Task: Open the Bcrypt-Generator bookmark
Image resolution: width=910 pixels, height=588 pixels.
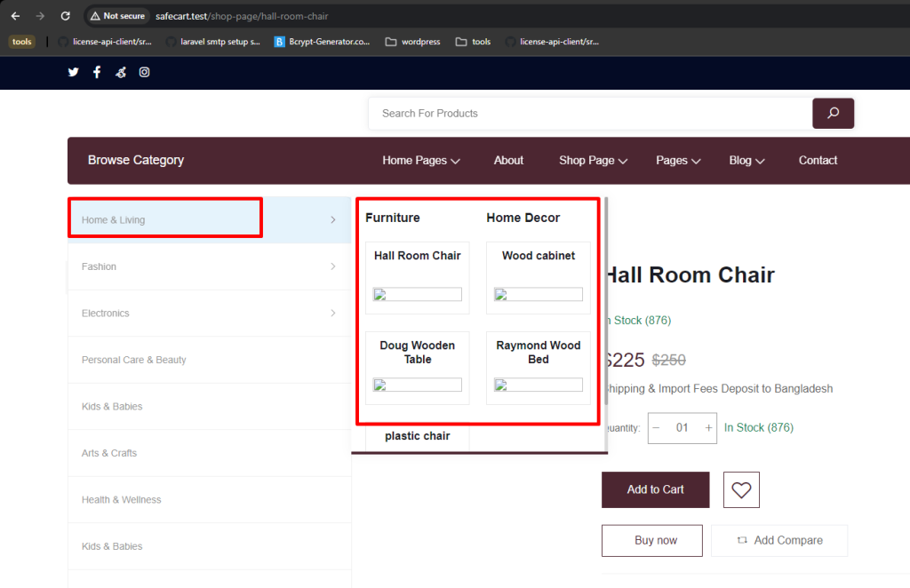Action: click(x=322, y=42)
